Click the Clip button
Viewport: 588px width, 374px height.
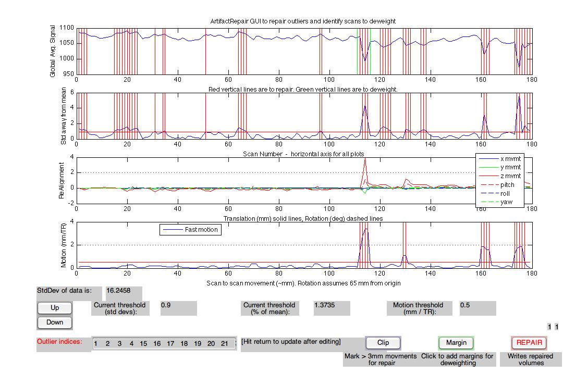coord(383,343)
